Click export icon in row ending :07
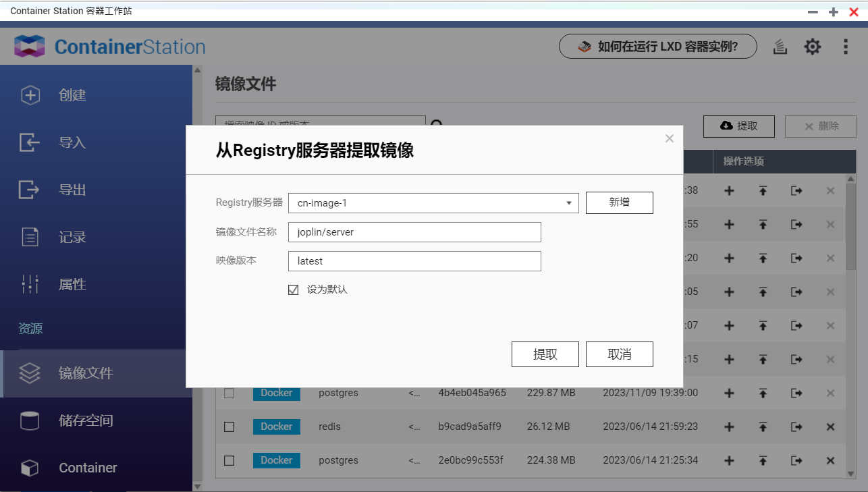 (x=796, y=325)
